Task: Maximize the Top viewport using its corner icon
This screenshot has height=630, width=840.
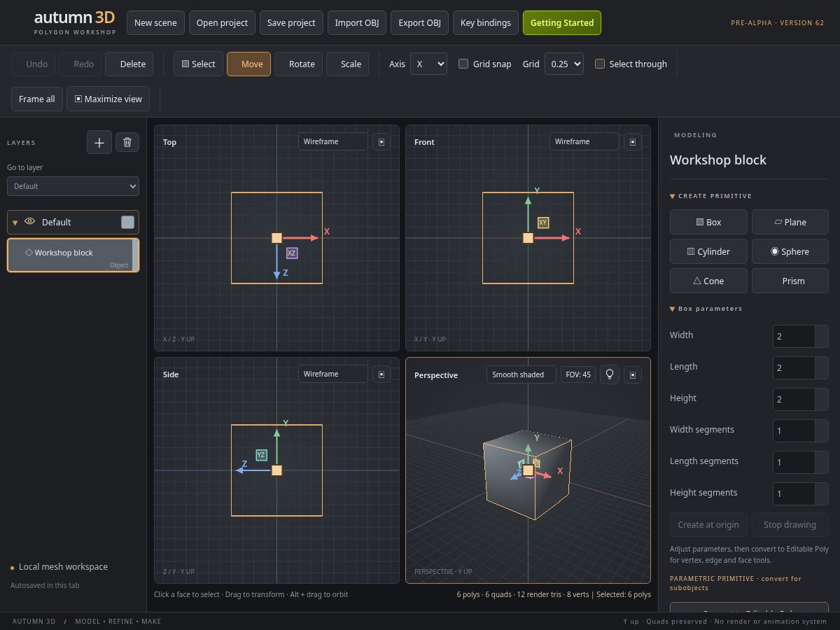Action: coord(381,141)
